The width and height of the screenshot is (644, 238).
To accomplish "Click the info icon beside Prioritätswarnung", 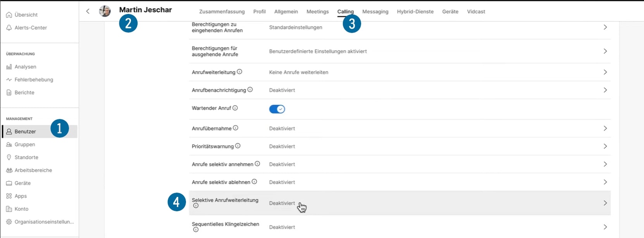I will click(238, 146).
